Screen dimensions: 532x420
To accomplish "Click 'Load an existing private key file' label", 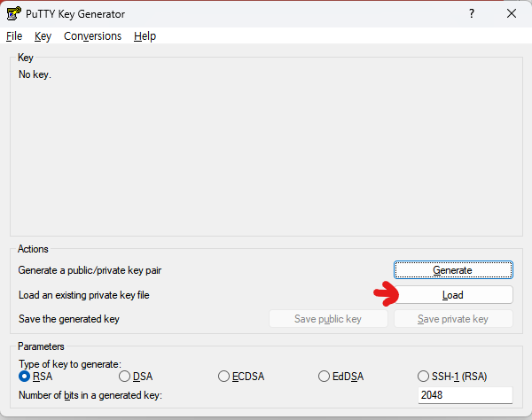I will [x=84, y=295].
